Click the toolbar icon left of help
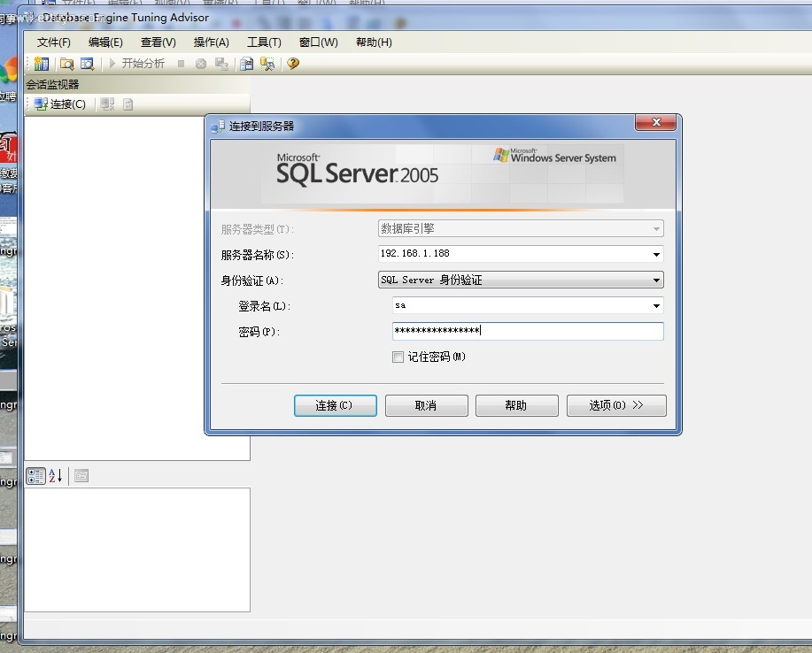The width and height of the screenshot is (812, 653). click(267, 64)
